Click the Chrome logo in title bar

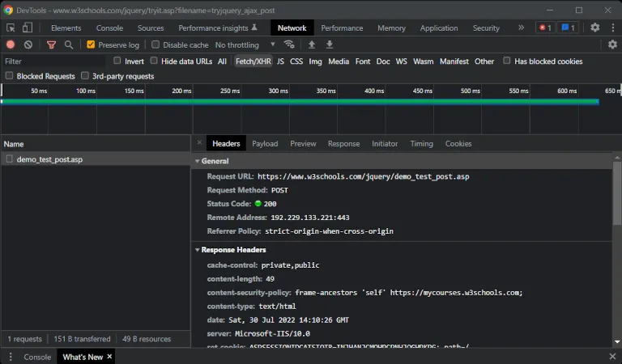pyautogui.click(x=8, y=10)
